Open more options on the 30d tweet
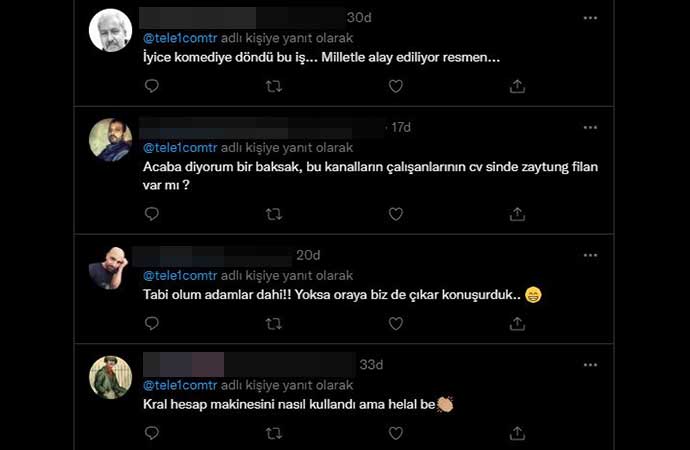 [590, 18]
